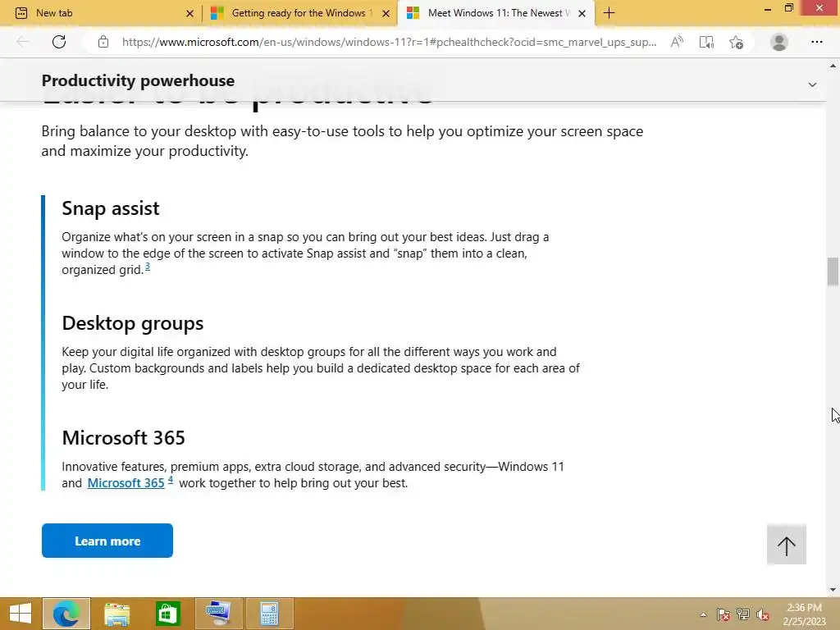This screenshot has height=630, width=840.
Task: Click the address bar URL
Action: [389, 42]
